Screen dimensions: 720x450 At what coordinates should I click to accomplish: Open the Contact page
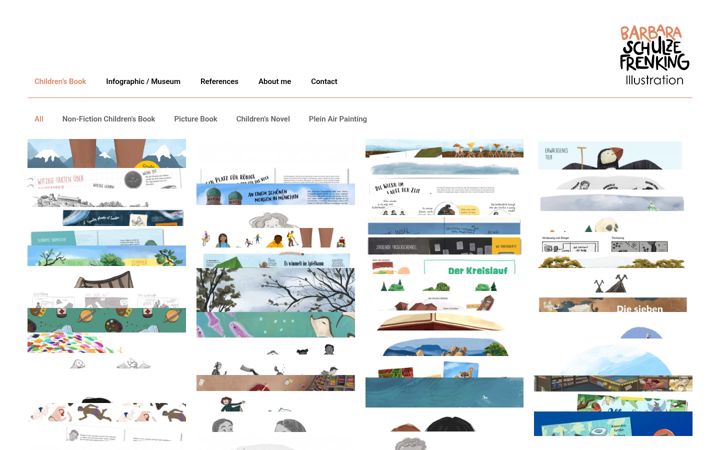click(x=324, y=81)
